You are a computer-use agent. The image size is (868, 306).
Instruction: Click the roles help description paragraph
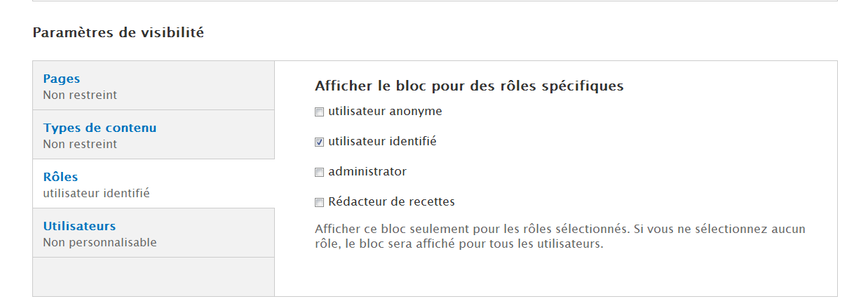(560, 237)
